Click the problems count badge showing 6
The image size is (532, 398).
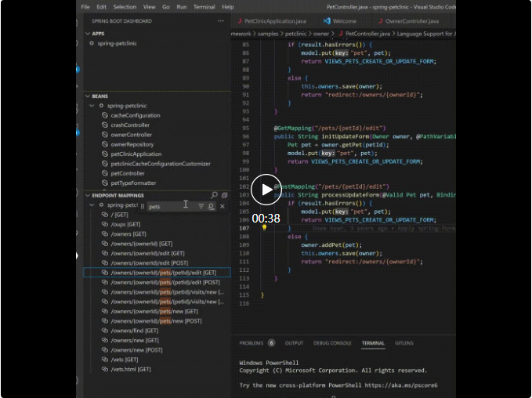click(271, 343)
